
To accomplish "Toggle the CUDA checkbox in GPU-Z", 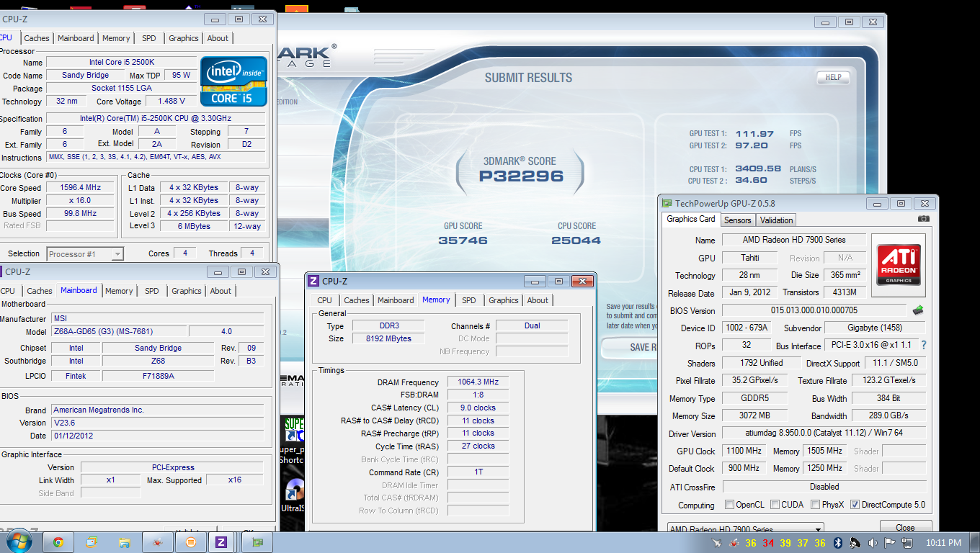I will 775,505.
